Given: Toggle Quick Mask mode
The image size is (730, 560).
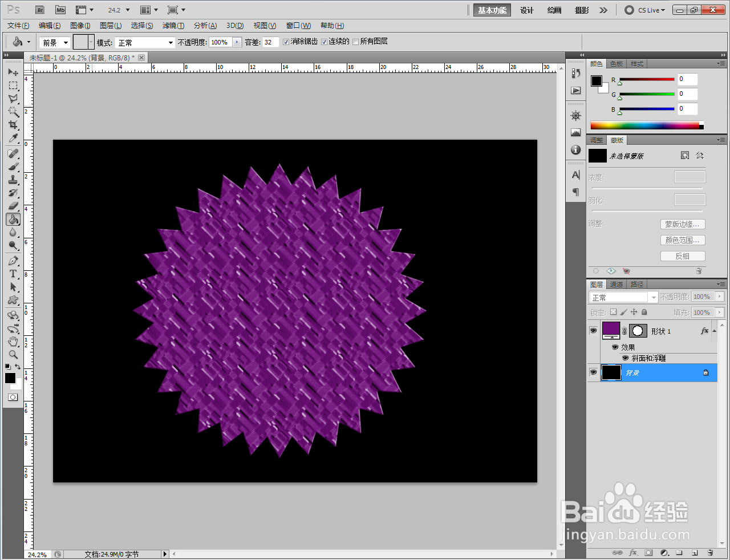Looking at the screenshot, I should 13,397.
